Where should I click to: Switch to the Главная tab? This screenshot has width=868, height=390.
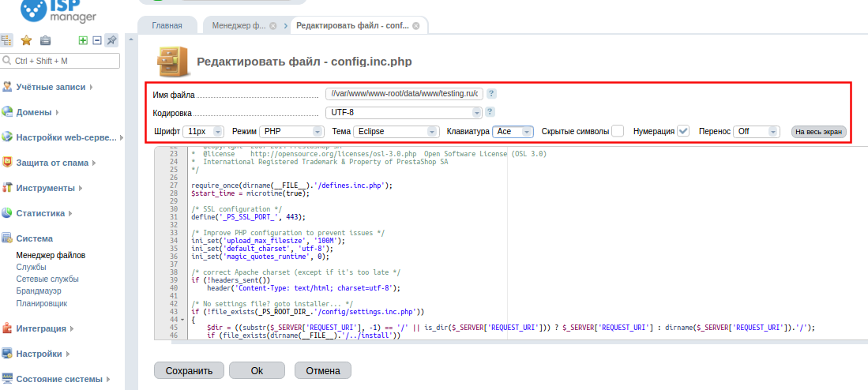coord(167,26)
